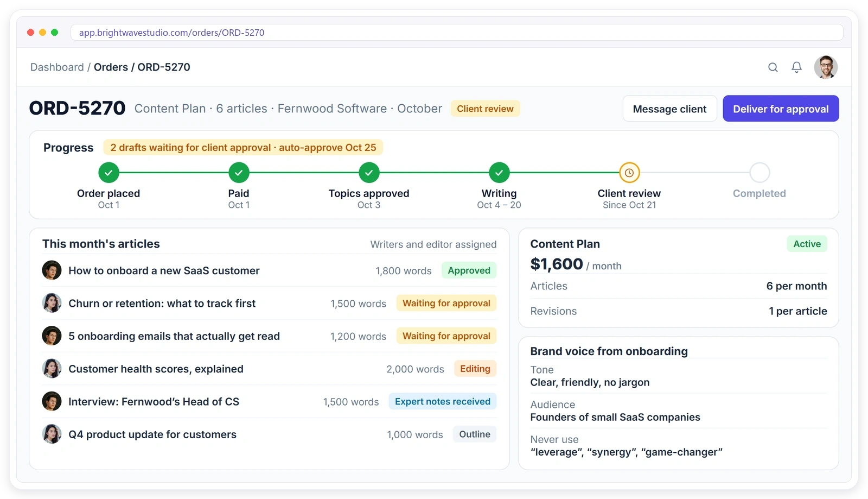Click the Client review clock step
This screenshot has width=868, height=499.
coord(629,173)
